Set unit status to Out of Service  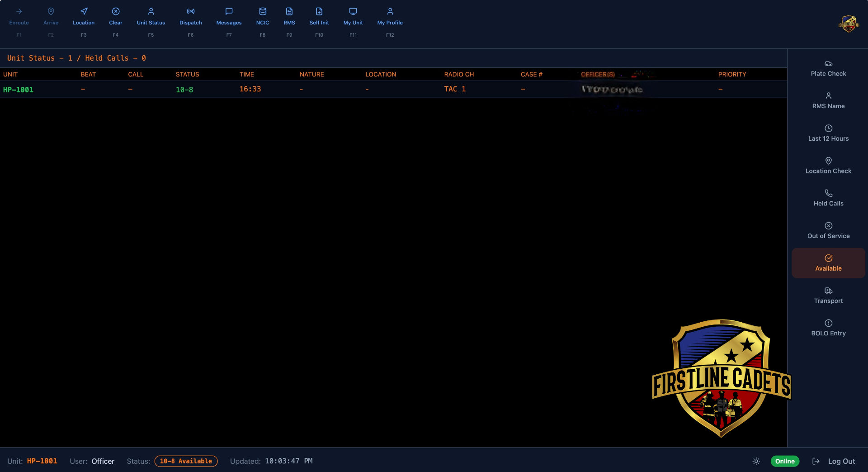coord(828,231)
